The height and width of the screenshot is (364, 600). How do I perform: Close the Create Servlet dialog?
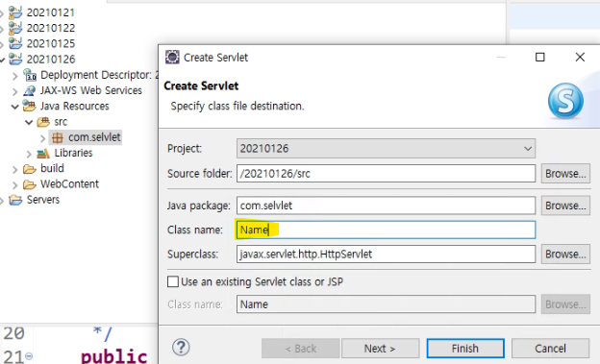click(x=580, y=58)
